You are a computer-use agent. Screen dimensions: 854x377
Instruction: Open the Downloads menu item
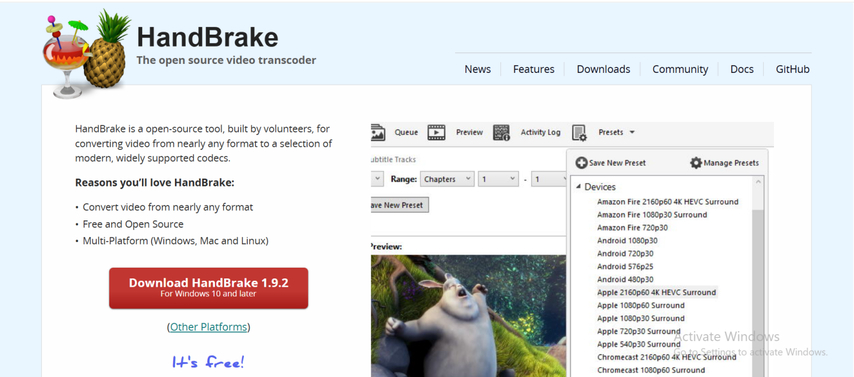coord(603,69)
